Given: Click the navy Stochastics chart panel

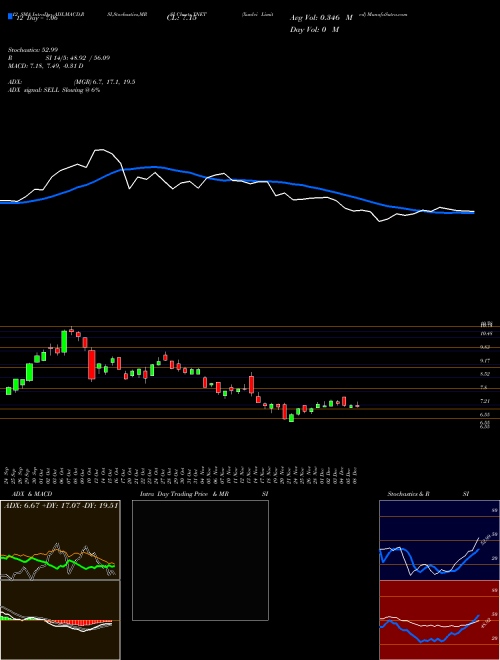Looking at the screenshot, I should point(439,540).
